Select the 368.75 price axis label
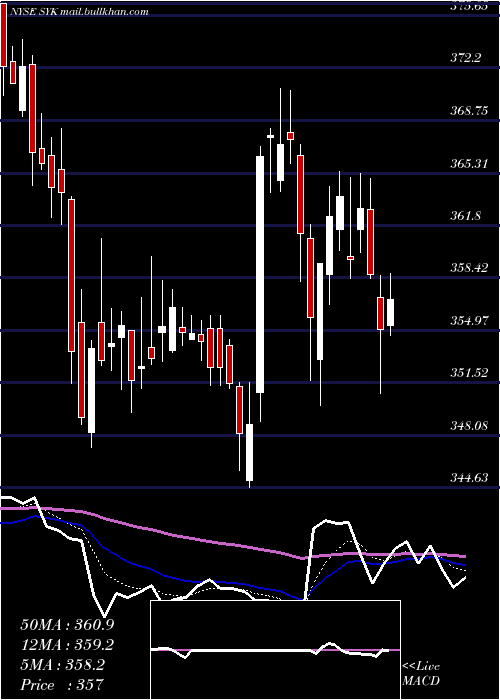This screenshot has height=700, width=500. coord(469,111)
